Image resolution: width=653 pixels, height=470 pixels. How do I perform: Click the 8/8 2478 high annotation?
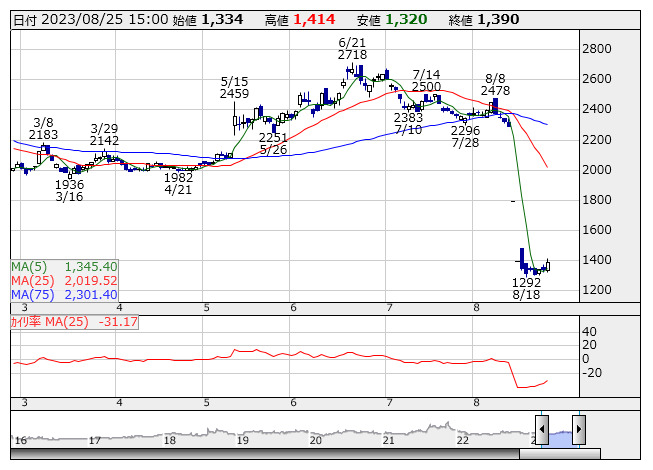point(495,85)
